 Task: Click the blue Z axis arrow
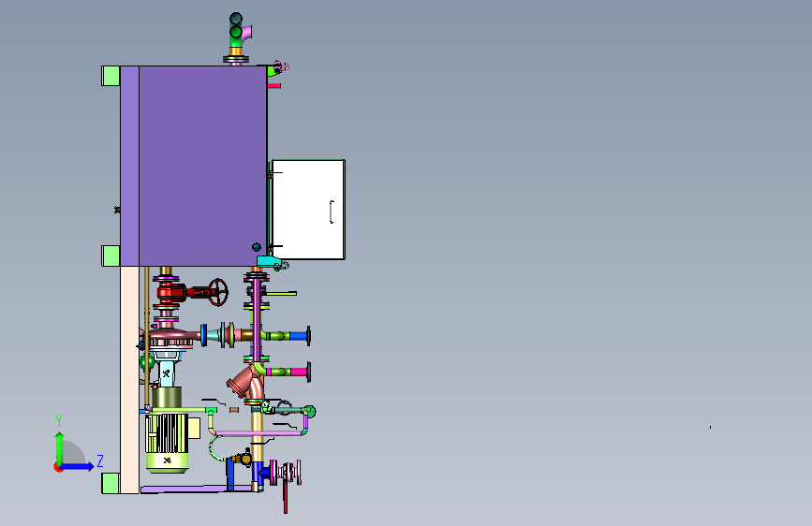coord(78,466)
